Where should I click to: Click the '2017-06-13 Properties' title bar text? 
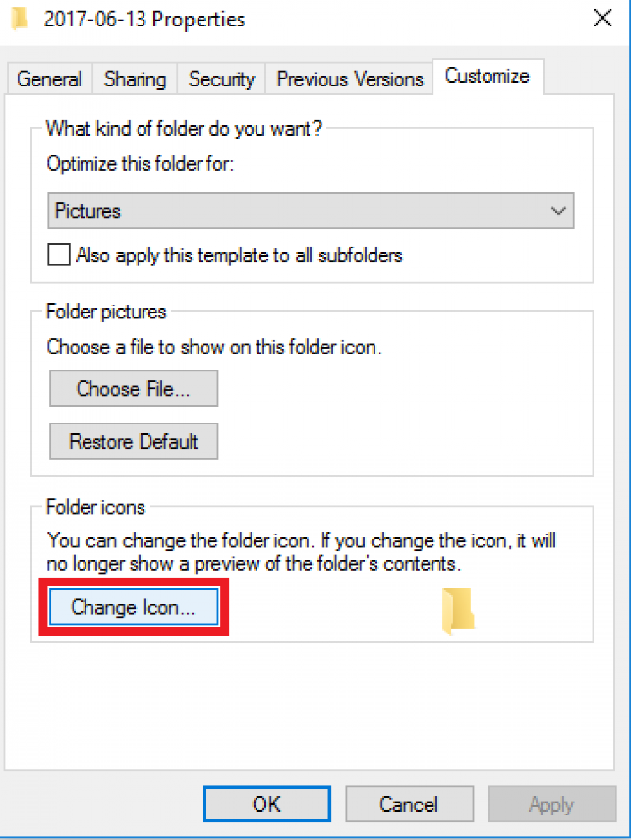click(144, 19)
